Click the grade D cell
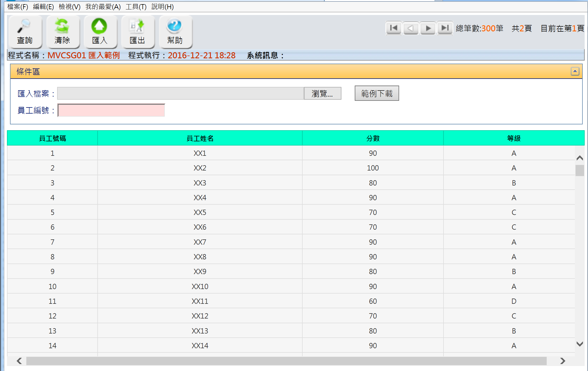This screenshot has width=588, height=371. pos(514,301)
